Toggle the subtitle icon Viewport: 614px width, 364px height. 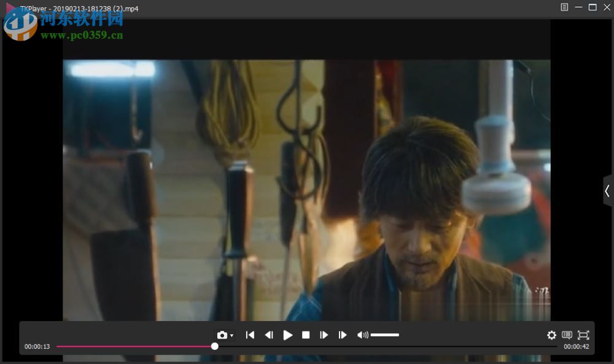pos(567,335)
